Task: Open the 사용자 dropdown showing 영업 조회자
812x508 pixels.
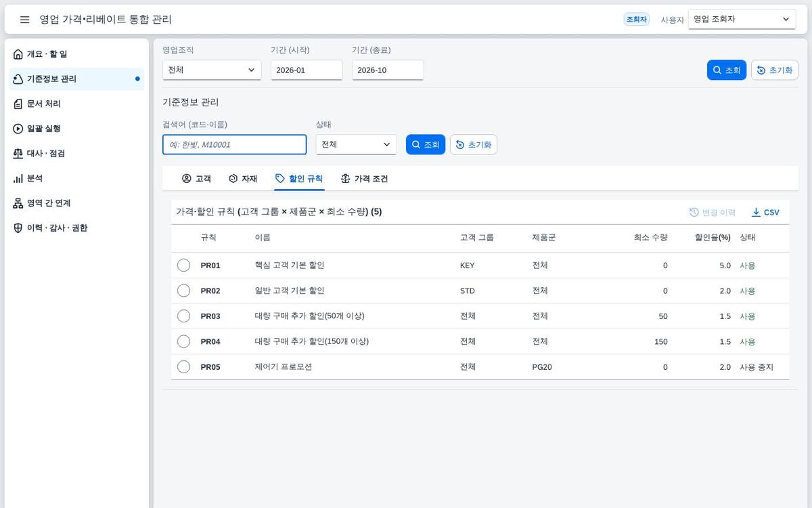Action: 742,20
